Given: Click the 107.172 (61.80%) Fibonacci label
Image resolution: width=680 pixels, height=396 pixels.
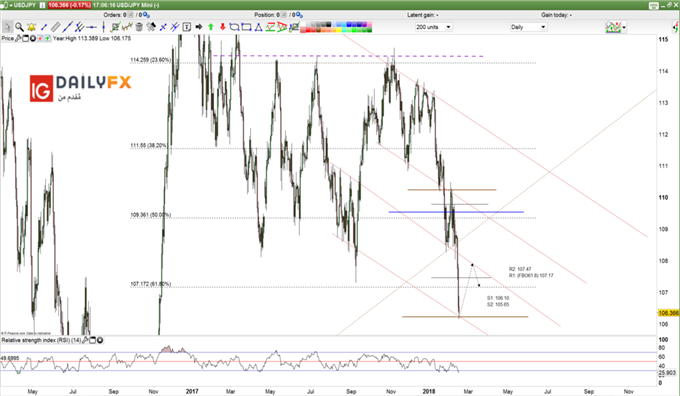Looking at the screenshot, I should point(150,284).
